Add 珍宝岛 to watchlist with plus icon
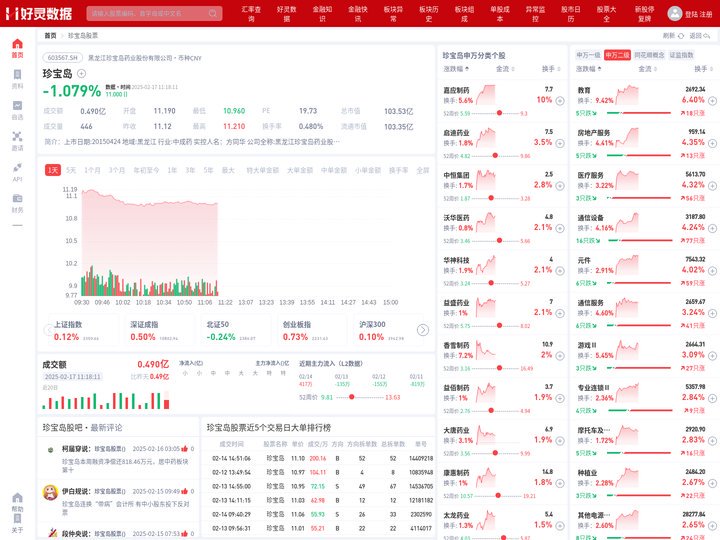The height and width of the screenshot is (540, 720). pos(81,73)
